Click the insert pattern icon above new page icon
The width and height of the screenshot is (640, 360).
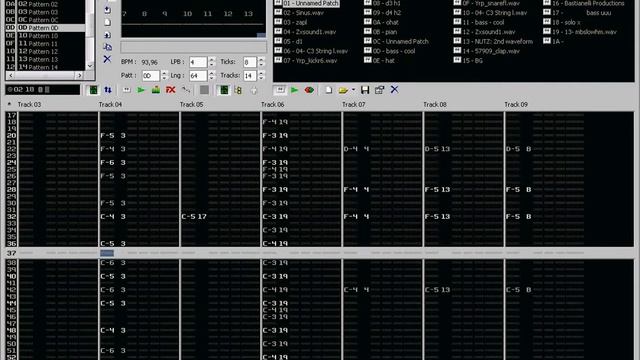tap(107, 10)
